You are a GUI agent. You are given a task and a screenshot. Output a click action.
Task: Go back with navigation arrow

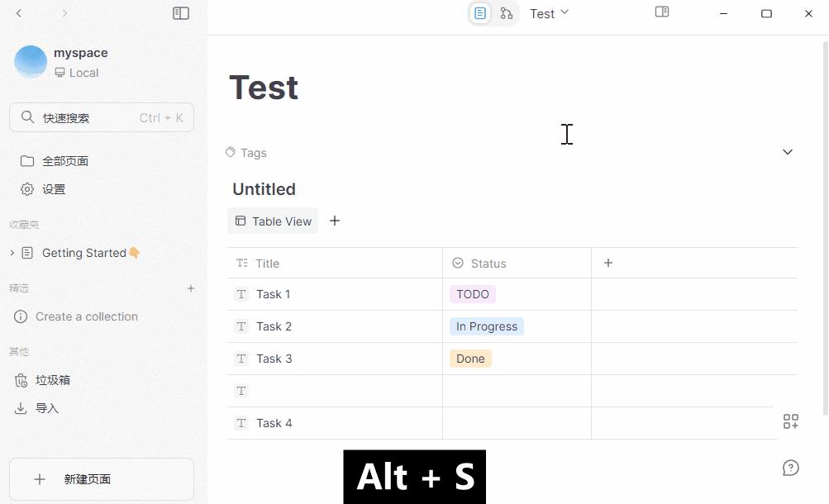[x=19, y=13]
